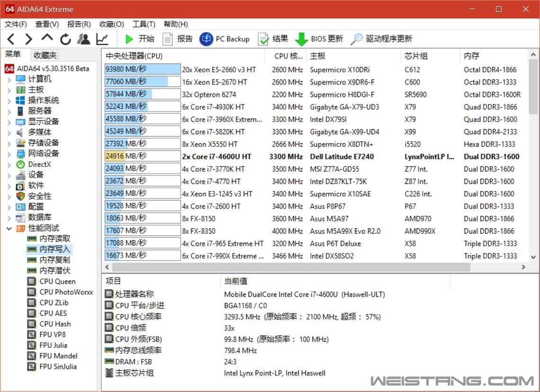This screenshot has width=540, height=392.
Task: Start the benchmark with 开始
Action: click(140, 39)
